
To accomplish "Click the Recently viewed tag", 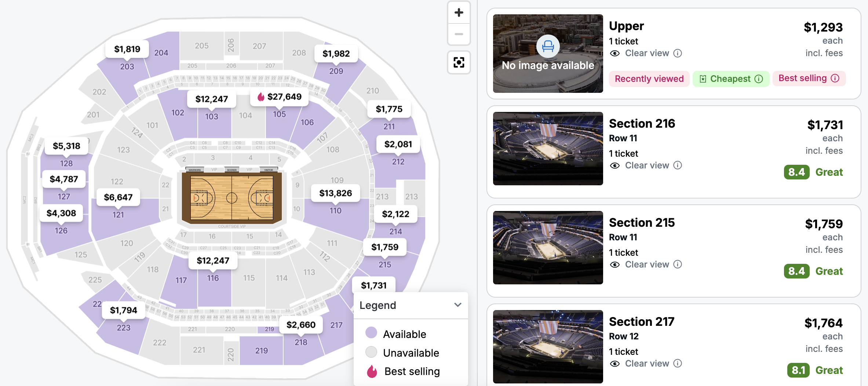I will click(x=649, y=79).
